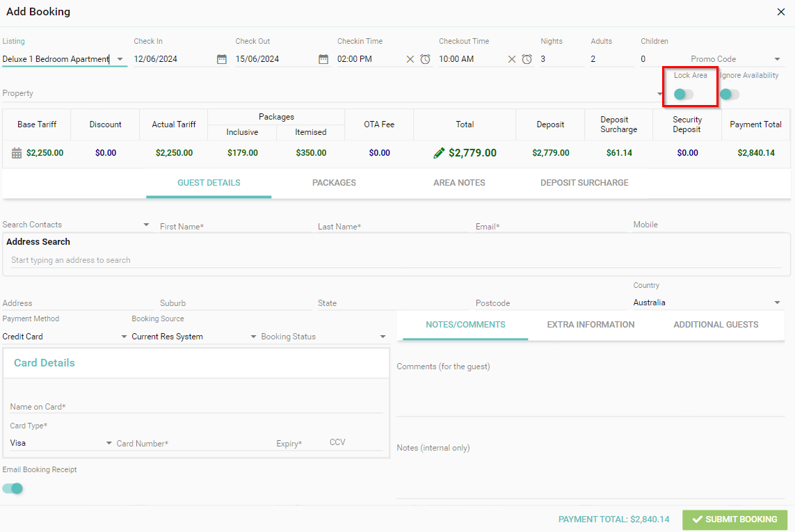Open the Booking Status dropdown

coord(382,337)
